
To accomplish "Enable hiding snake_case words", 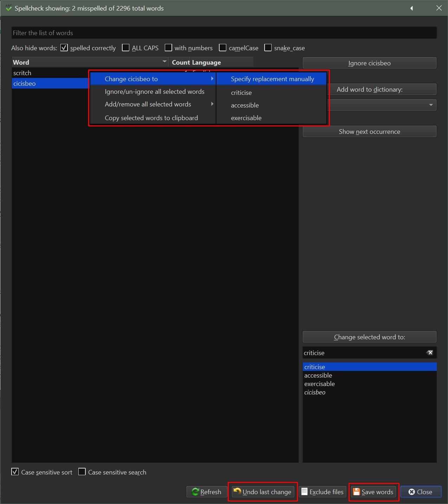I will (268, 47).
